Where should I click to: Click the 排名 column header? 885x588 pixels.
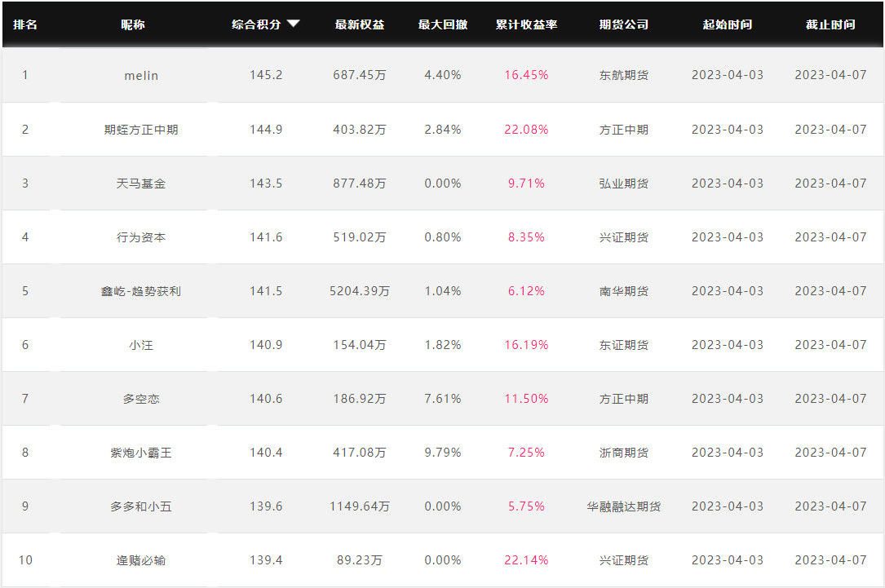click(25, 24)
